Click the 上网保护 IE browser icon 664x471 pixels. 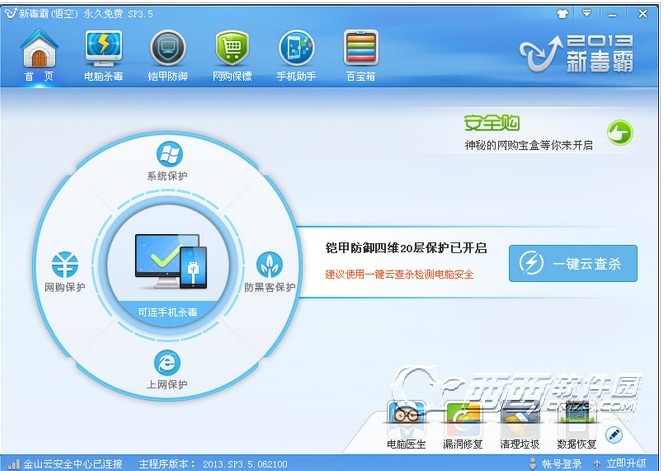point(167,363)
